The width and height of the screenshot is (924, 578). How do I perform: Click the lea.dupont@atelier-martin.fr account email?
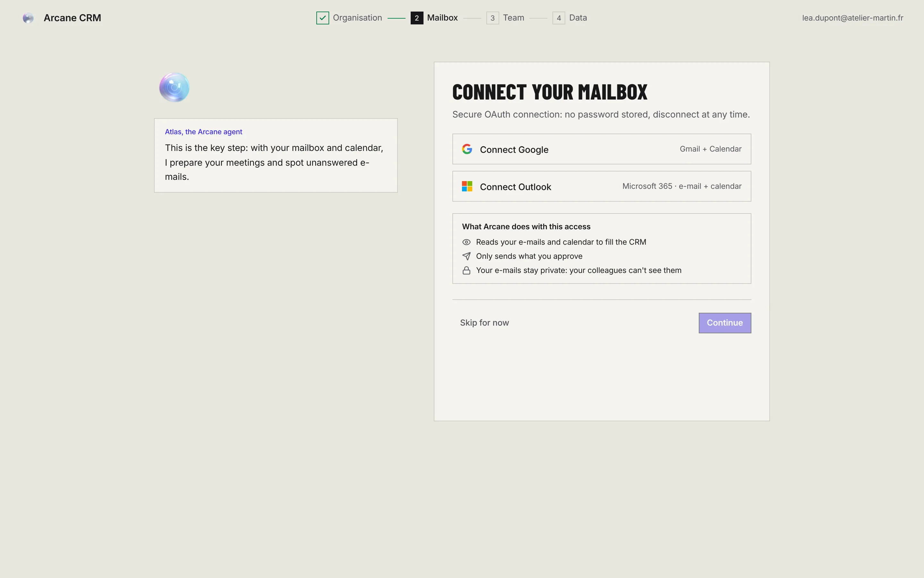point(852,18)
